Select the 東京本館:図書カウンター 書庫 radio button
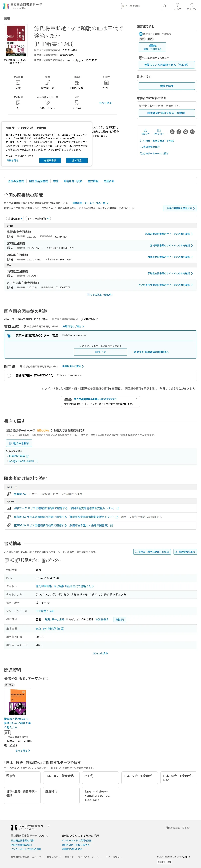 point(9,336)
